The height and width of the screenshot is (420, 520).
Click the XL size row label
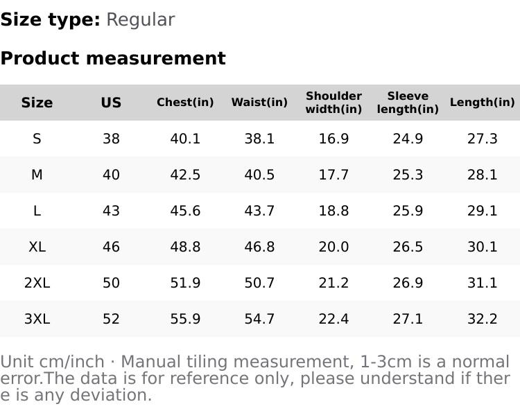37,247
